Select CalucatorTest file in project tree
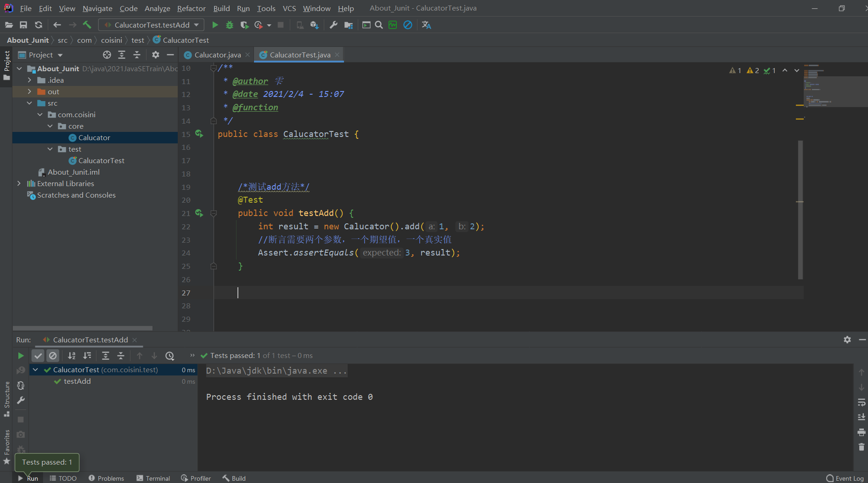Viewport: 868px width, 483px height. pos(101,160)
